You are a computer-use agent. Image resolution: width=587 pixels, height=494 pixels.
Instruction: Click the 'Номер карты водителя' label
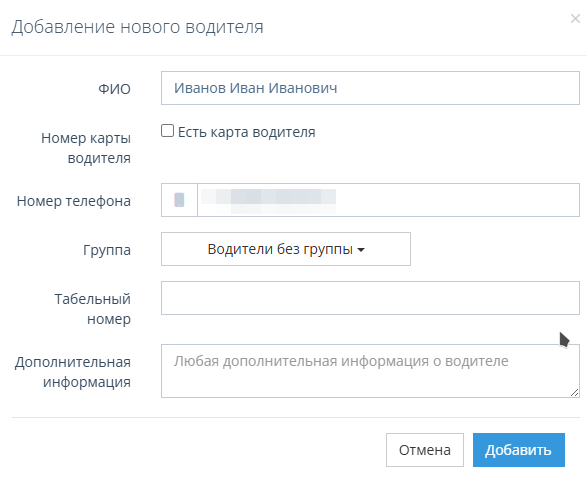click(x=86, y=148)
